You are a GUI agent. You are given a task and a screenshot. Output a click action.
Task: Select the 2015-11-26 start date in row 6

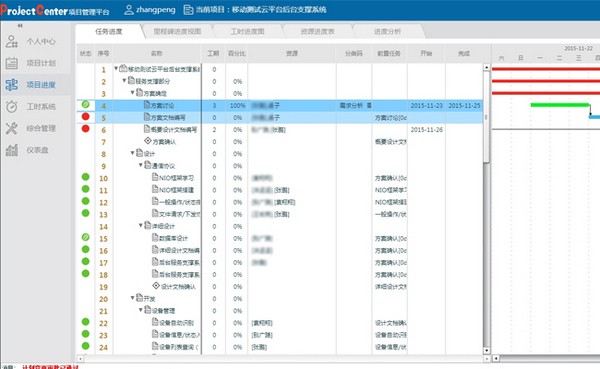(426, 130)
